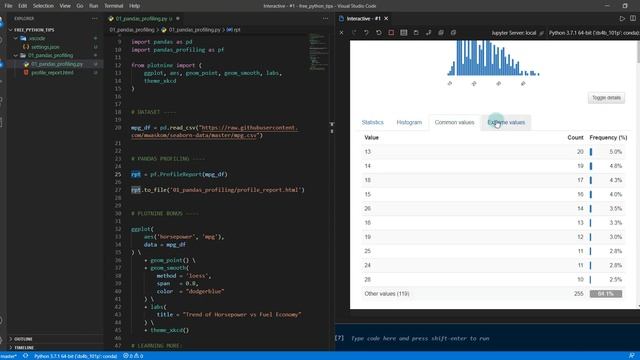Image resolution: width=640 pixels, height=360 pixels.
Task: Open the errors and warnings indicator in status bar
Action: point(133,356)
